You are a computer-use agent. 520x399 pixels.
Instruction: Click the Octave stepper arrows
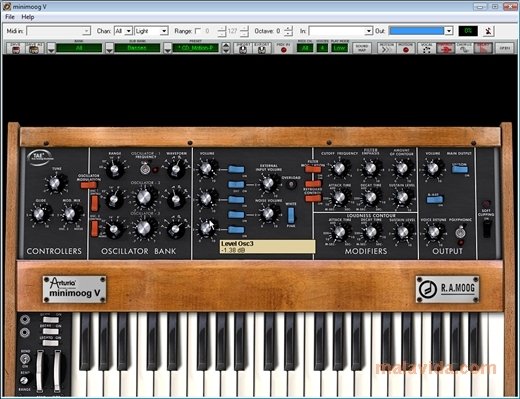289,31
